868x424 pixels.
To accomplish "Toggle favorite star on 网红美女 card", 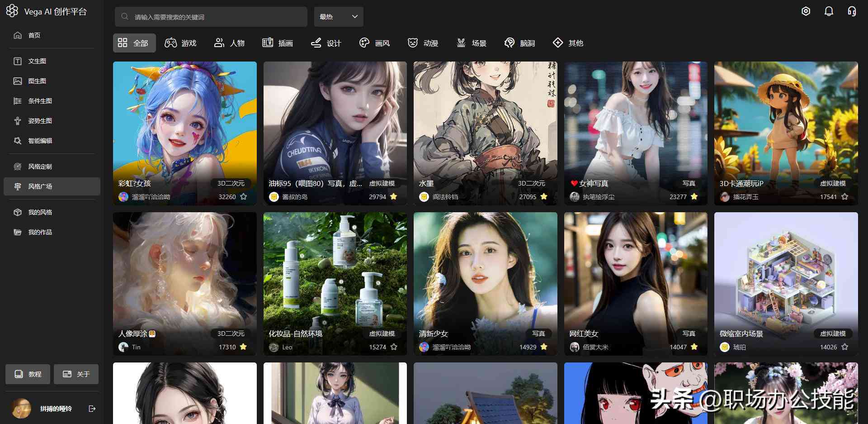I will click(x=694, y=347).
